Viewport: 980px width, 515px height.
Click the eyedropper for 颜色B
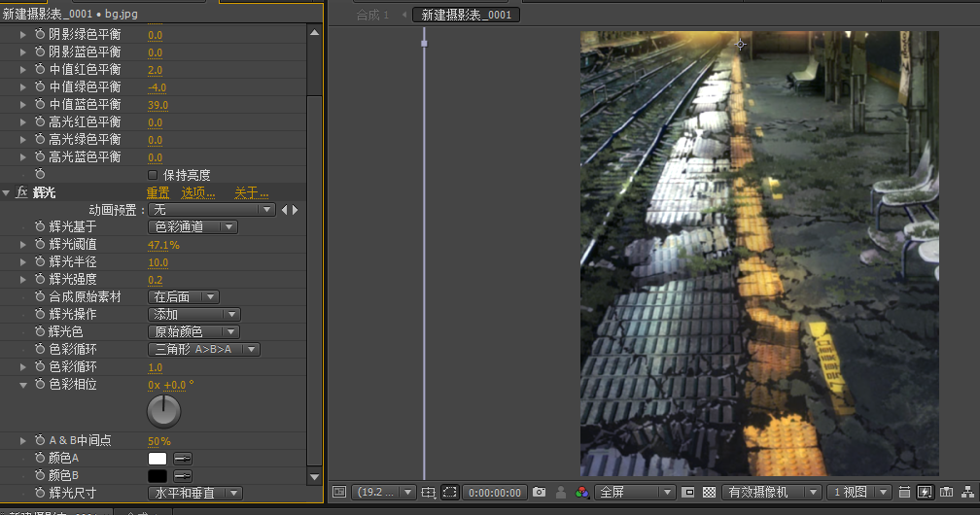coord(182,475)
